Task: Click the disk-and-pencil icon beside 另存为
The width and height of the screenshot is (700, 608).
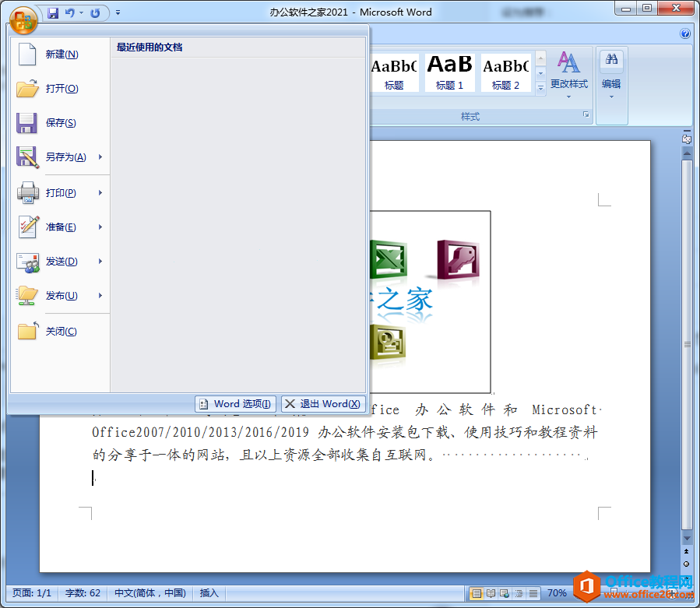Action: (x=27, y=157)
